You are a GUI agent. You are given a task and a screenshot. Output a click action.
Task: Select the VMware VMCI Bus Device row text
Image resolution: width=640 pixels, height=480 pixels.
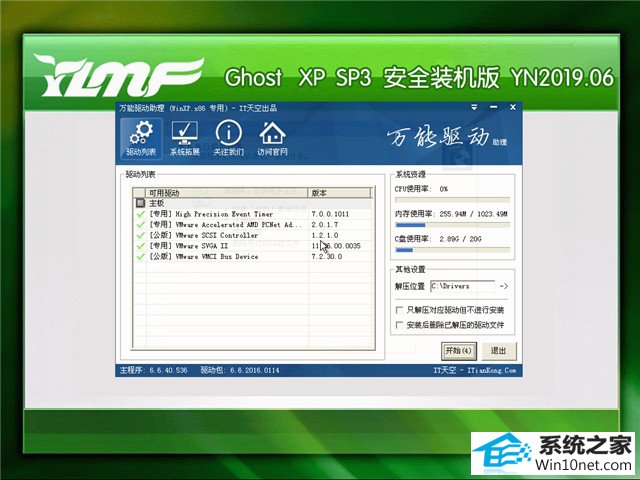[204, 256]
